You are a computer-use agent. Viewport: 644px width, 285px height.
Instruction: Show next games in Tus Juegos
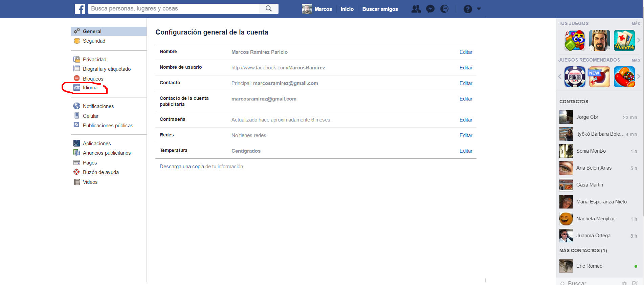(x=639, y=40)
